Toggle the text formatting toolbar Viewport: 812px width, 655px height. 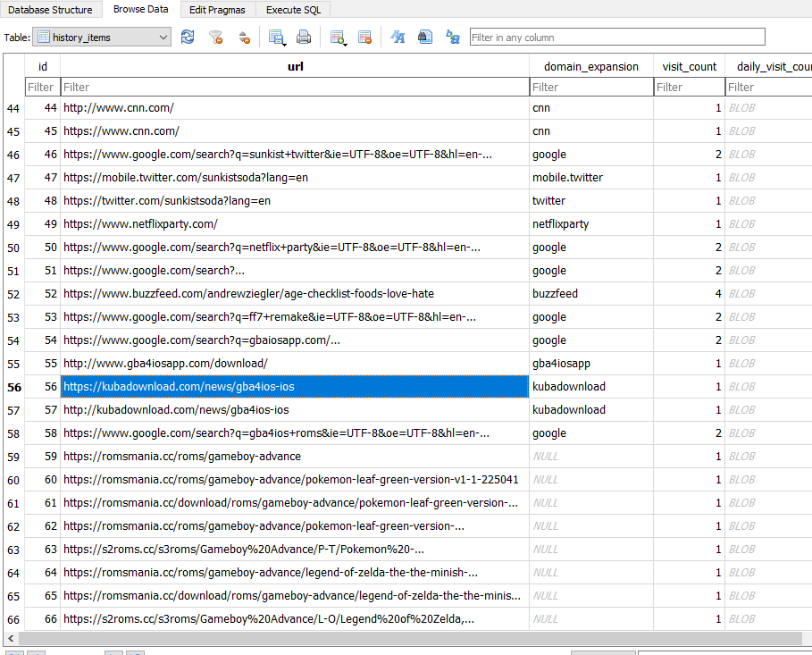[398, 37]
